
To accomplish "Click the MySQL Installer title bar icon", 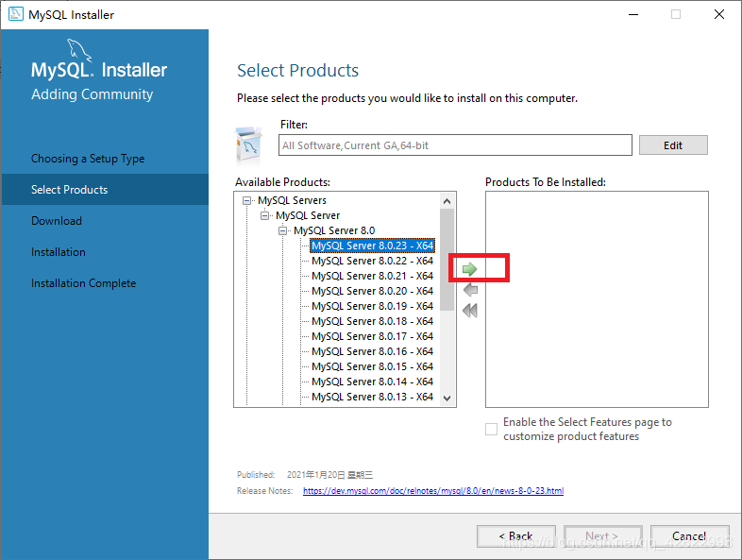I will click(x=16, y=14).
